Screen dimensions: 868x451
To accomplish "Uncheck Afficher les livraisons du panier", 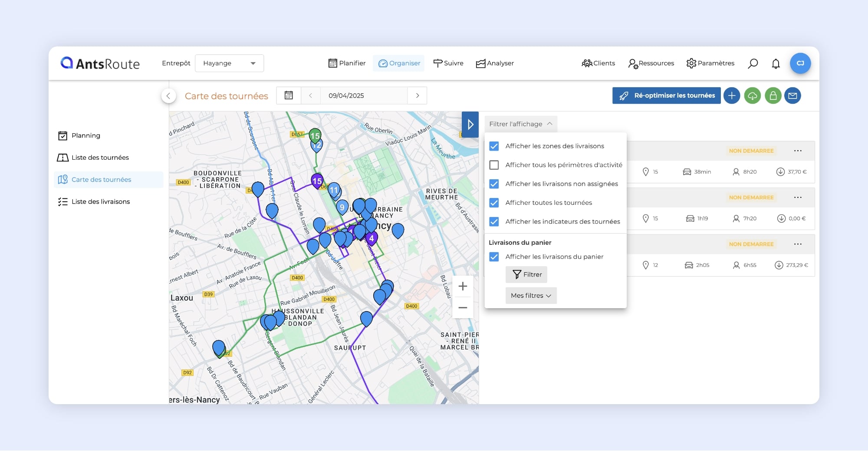I will 494,257.
